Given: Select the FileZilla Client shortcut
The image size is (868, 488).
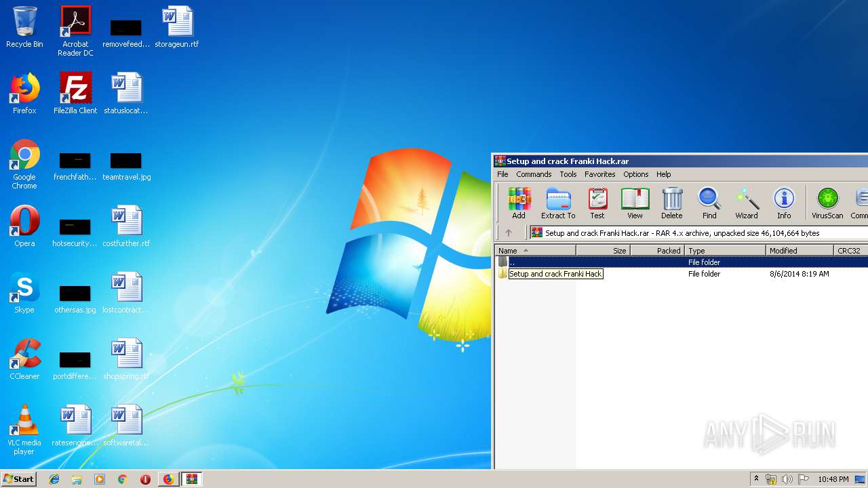Looking at the screenshot, I should pos(75,94).
